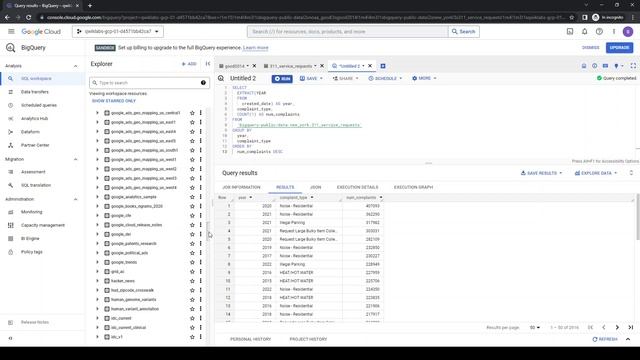
Task: Open Data transfers in the sidebar
Action: point(35,92)
